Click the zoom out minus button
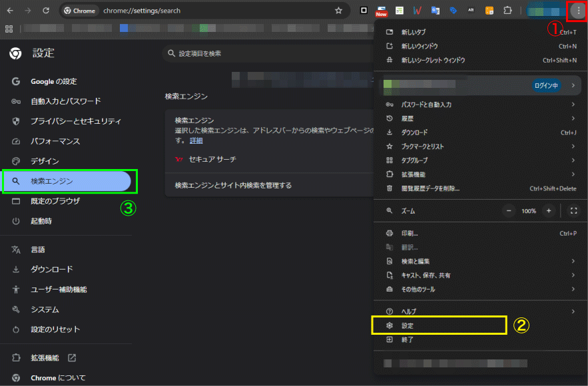The width and height of the screenshot is (588, 386). [509, 210]
